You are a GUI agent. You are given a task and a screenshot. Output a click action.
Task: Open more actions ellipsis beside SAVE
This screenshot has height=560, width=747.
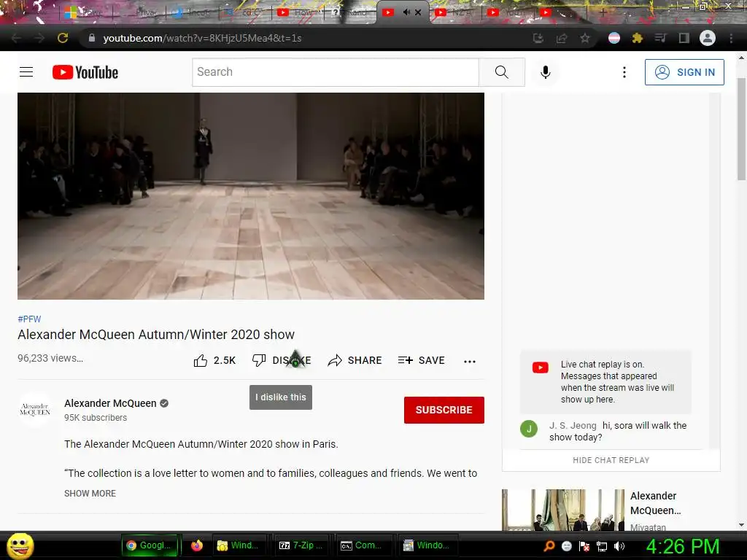(x=469, y=361)
